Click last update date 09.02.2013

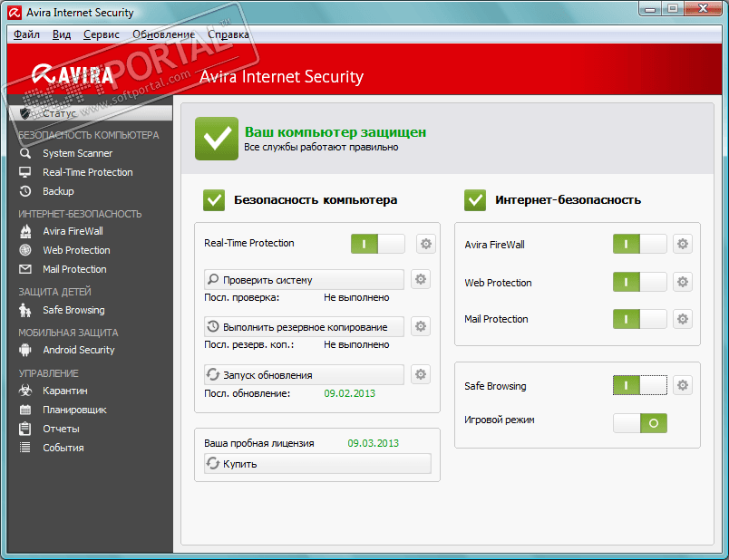pyautogui.click(x=350, y=393)
